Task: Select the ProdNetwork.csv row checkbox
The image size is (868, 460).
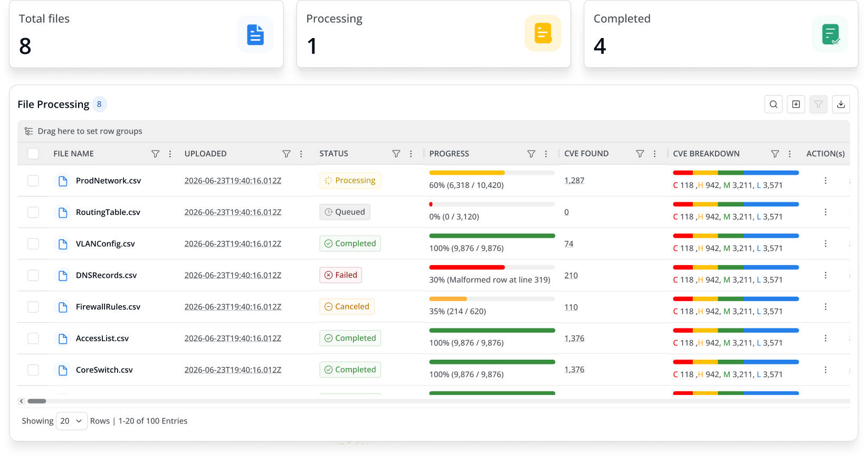Action: [33, 181]
